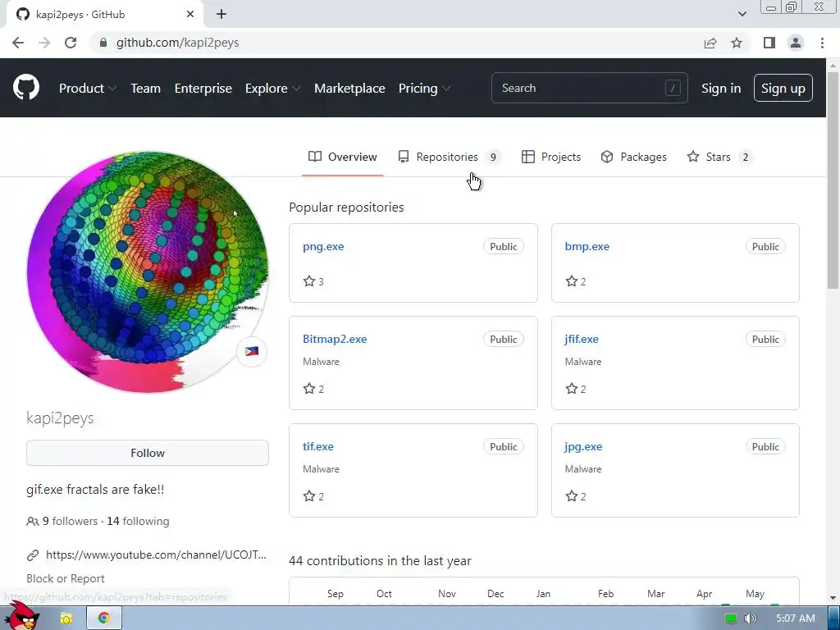Click the address bar URL

177,43
